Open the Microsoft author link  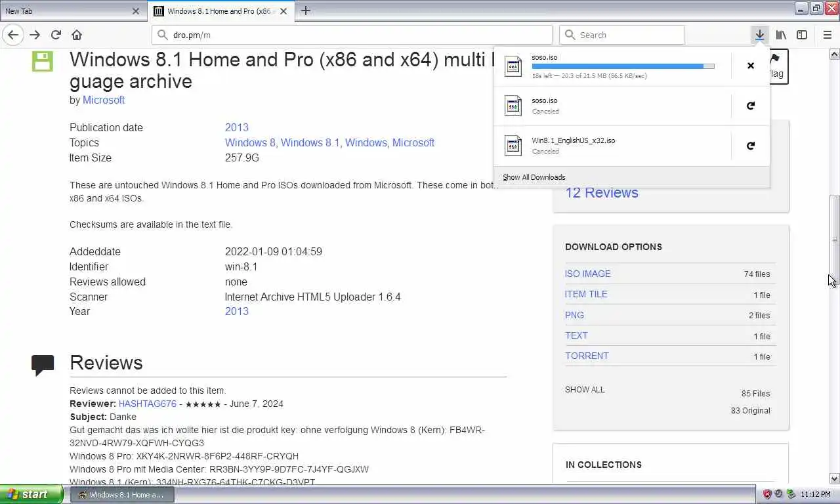(104, 100)
